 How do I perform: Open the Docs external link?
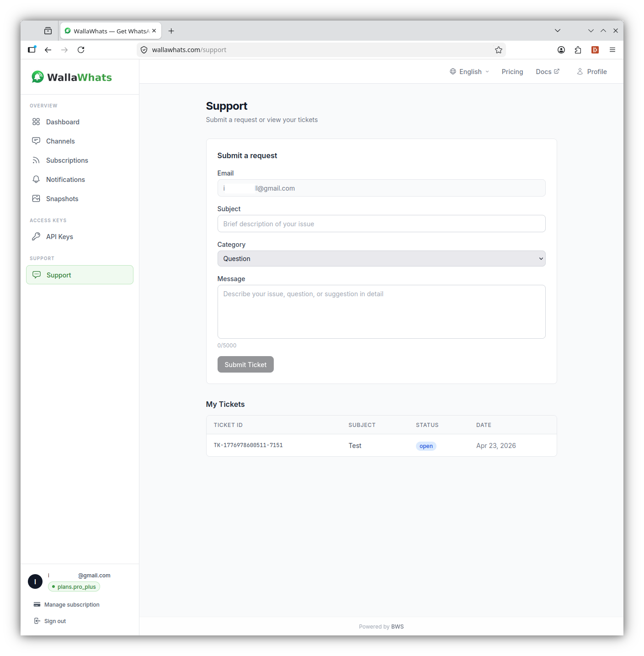(x=548, y=72)
